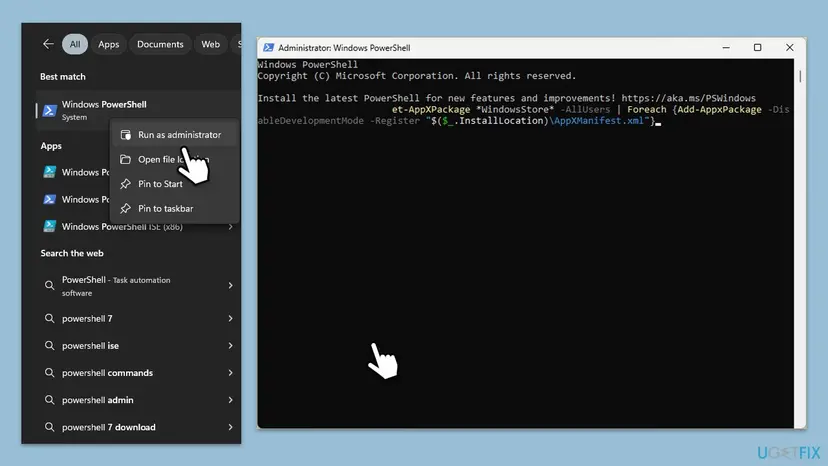Viewport: 828px width, 466px height.
Task: Open first Windows PowerShell entry icon under Apps
Action: click(50, 172)
